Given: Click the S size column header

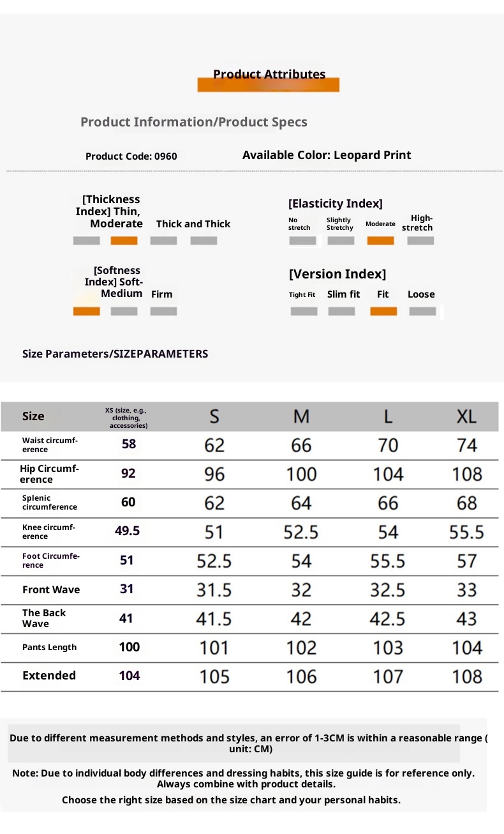Looking at the screenshot, I should click(214, 416).
